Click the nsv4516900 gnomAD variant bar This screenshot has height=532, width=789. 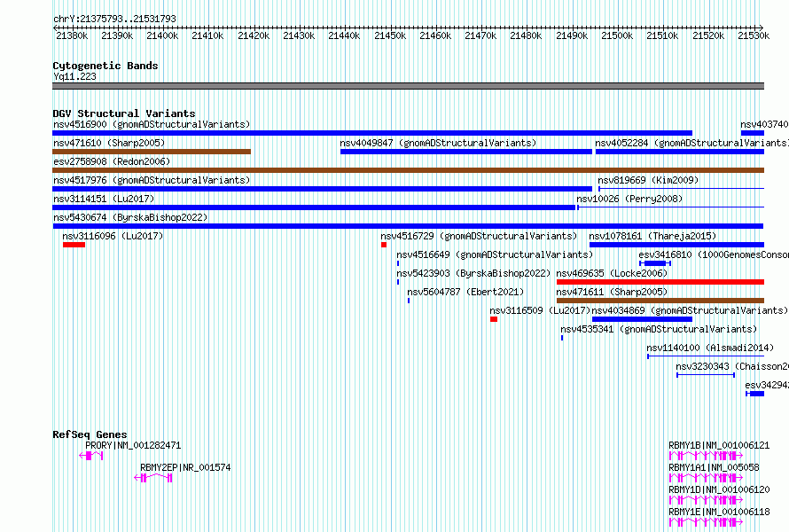pyautogui.click(x=372, y=133)
